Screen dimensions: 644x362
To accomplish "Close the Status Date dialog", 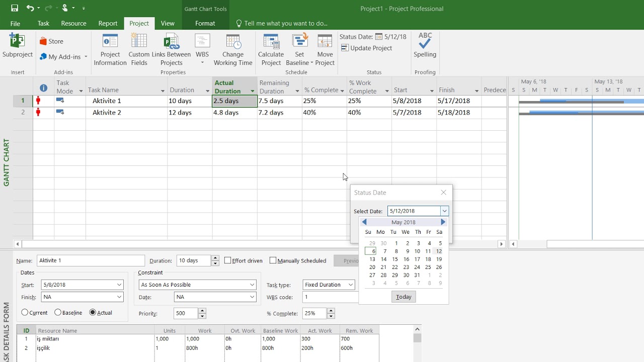I will click(x=443, y=193).
